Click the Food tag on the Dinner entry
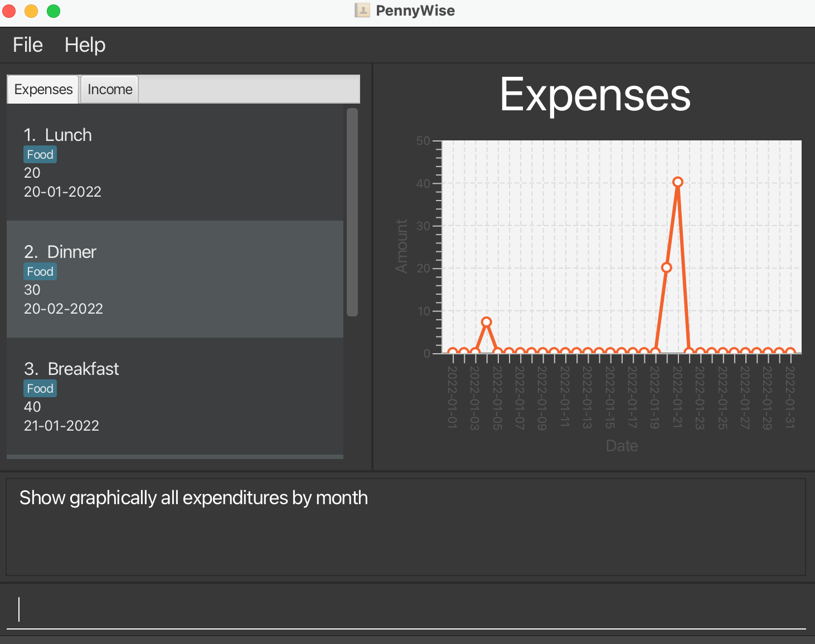 [x=40, y=271]
